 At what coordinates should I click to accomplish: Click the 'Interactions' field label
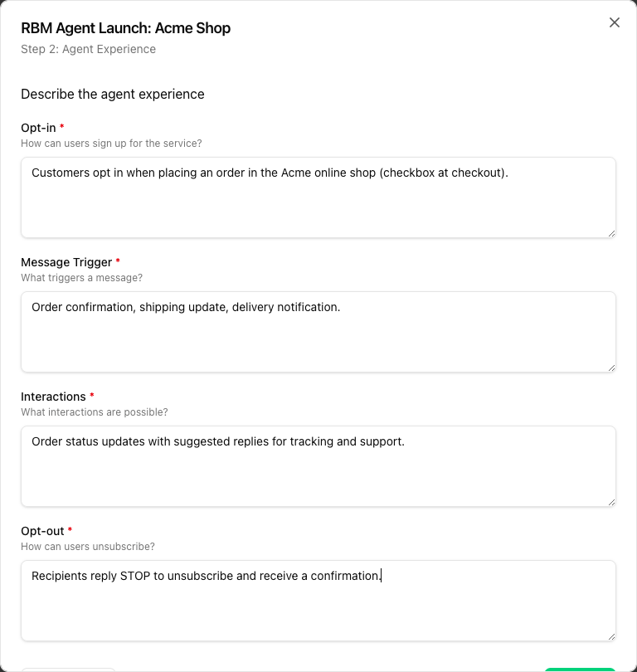pyautogui.click(x=54, y=397)
